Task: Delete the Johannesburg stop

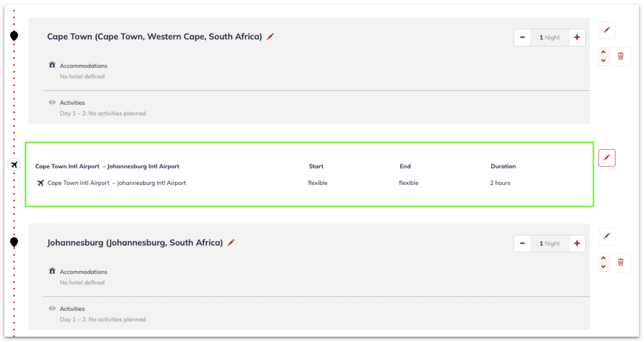Action: 620,262
